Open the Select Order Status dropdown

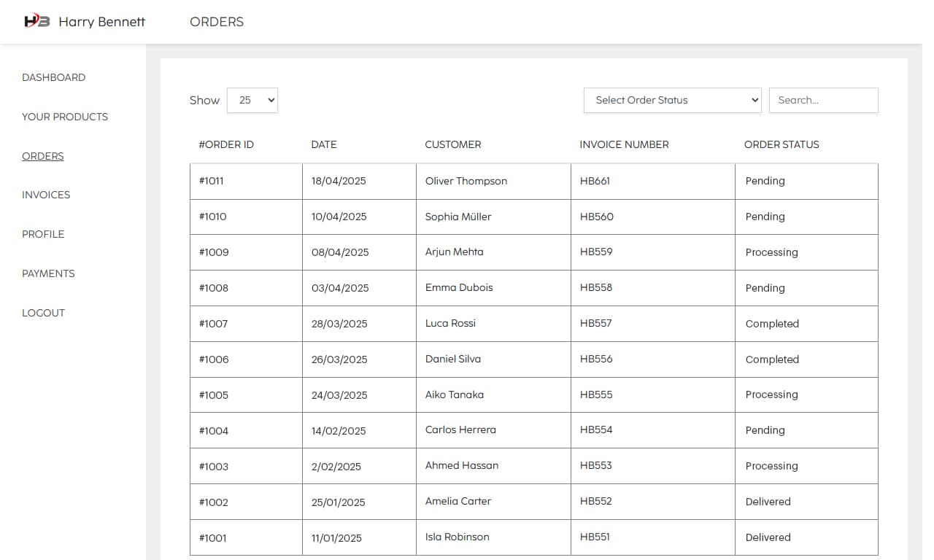point(672,101)
